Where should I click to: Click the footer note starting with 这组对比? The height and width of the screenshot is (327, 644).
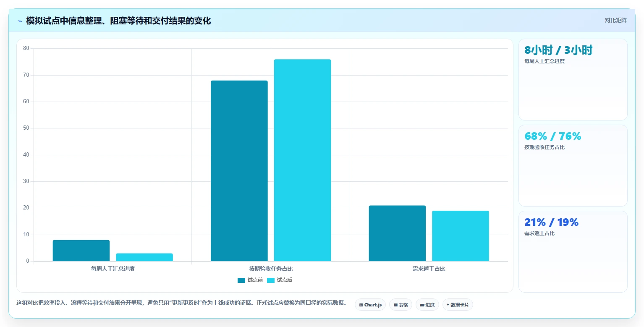(181, 303)
